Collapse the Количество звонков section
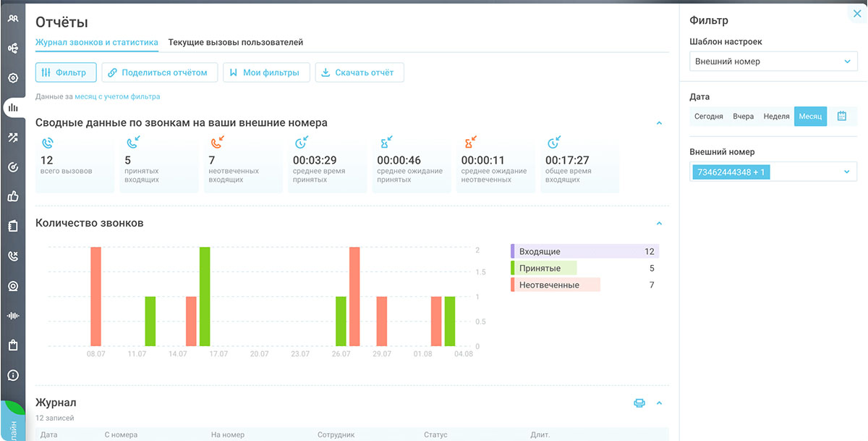The image size is (868, 441). click(659, 223)
